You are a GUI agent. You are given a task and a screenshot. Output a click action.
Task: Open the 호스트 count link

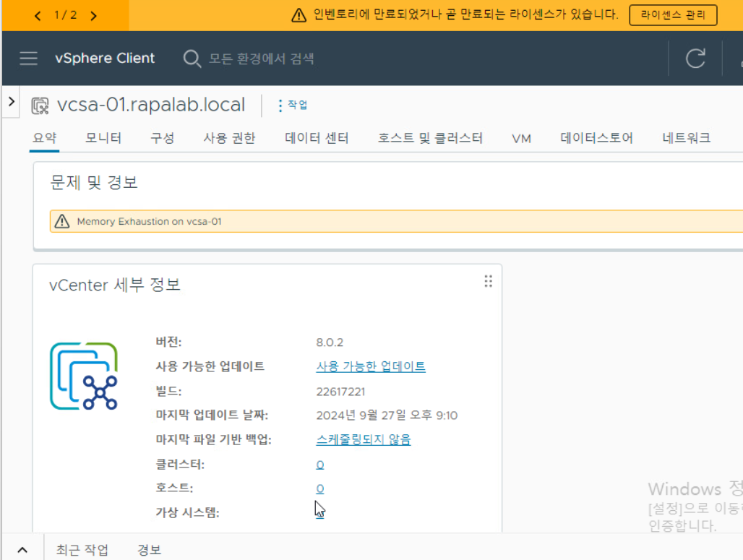(x=320, y=488)
